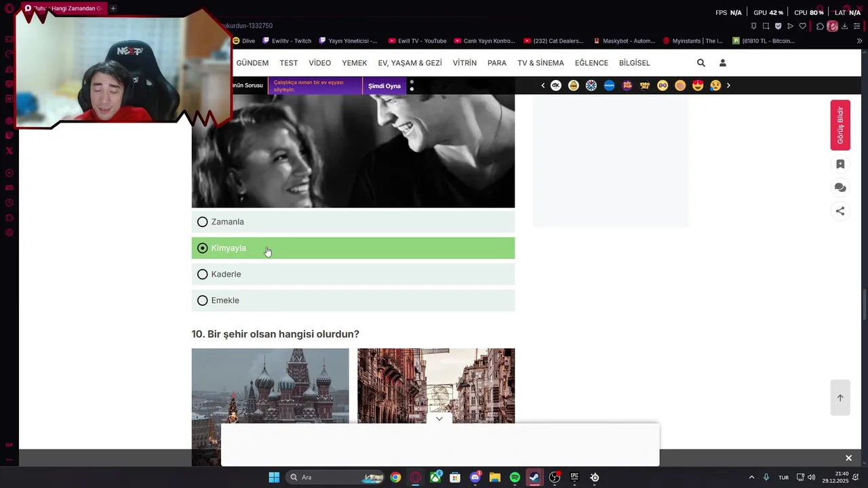Open Ewill TV - YouTube bookmark

point(418,41)
